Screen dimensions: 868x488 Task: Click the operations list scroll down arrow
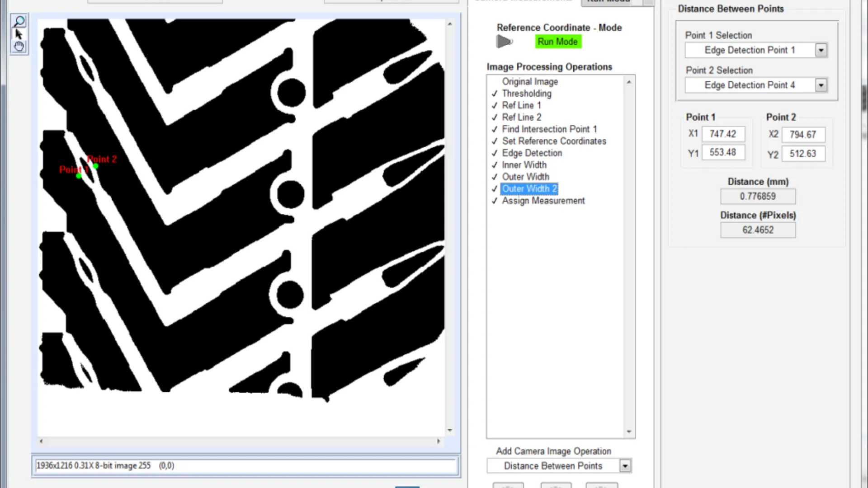629,432
